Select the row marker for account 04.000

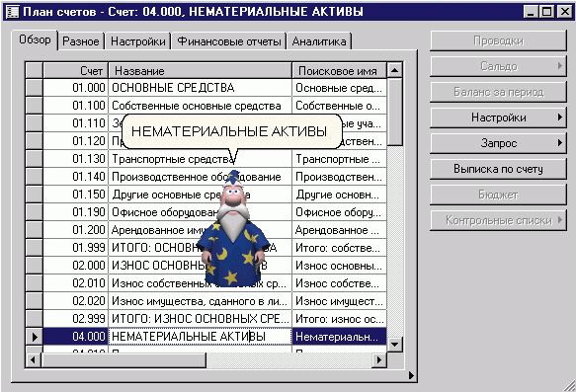35,337
